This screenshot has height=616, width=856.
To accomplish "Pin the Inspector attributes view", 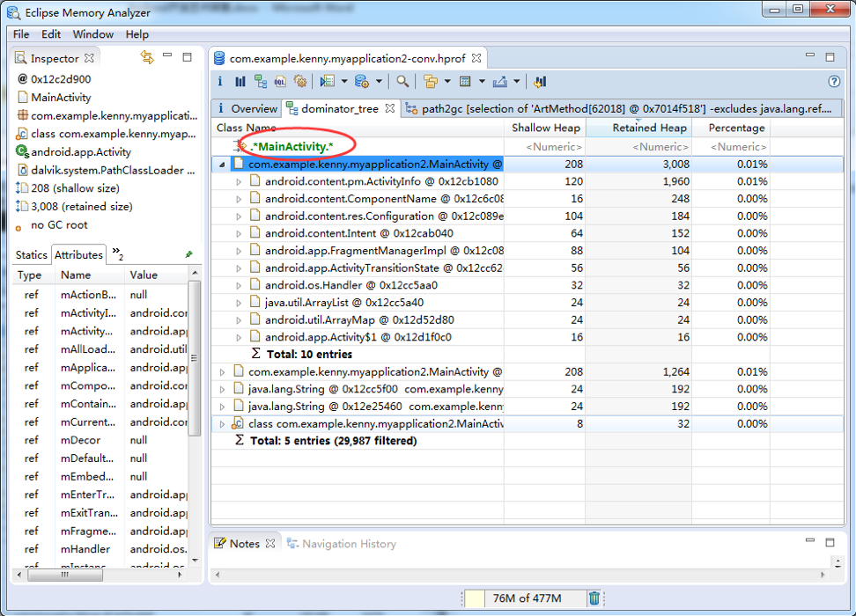I will (188, 254).
